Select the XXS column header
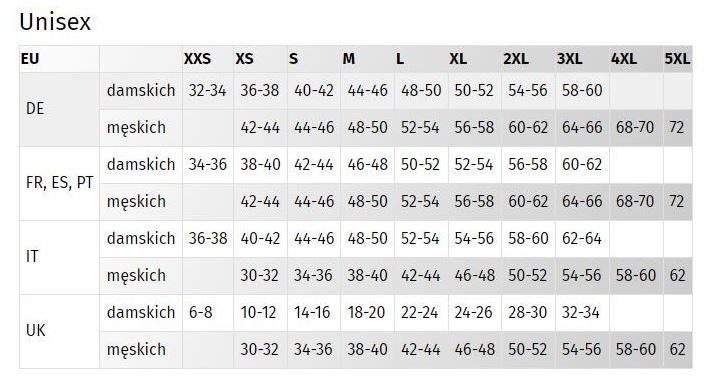 [x=197, y=59]
